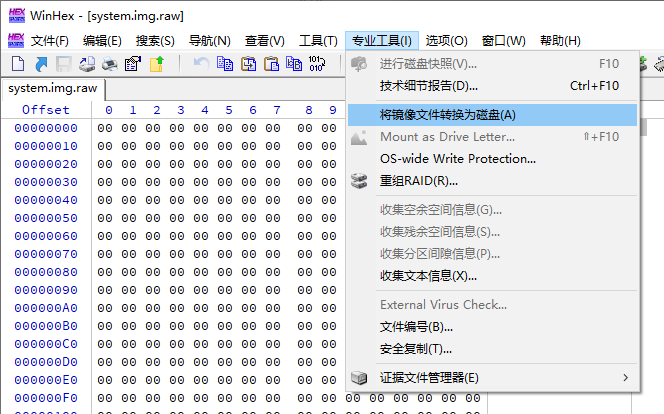
Task: Click offset row 00000080
Action: point(46,272)
